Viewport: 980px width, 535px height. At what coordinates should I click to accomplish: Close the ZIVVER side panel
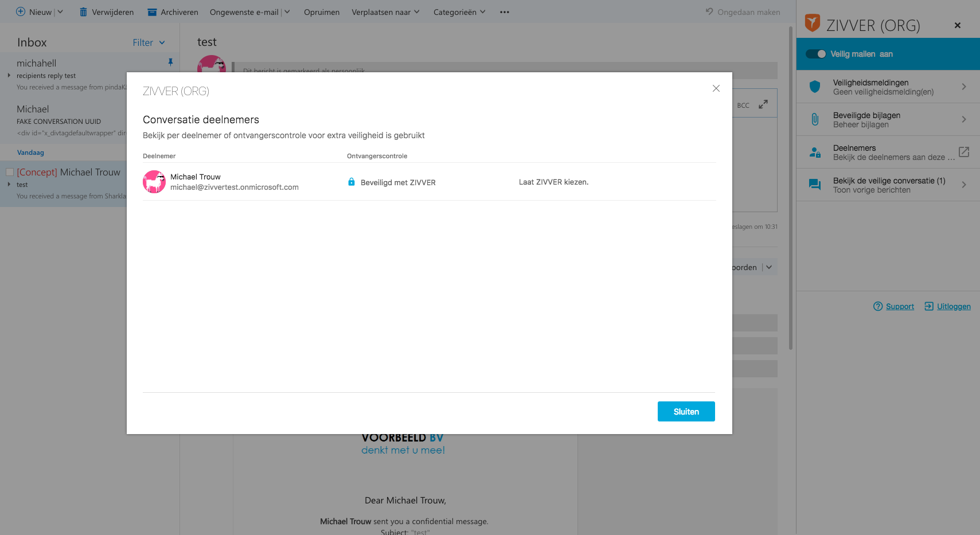(x=958, y=25)
